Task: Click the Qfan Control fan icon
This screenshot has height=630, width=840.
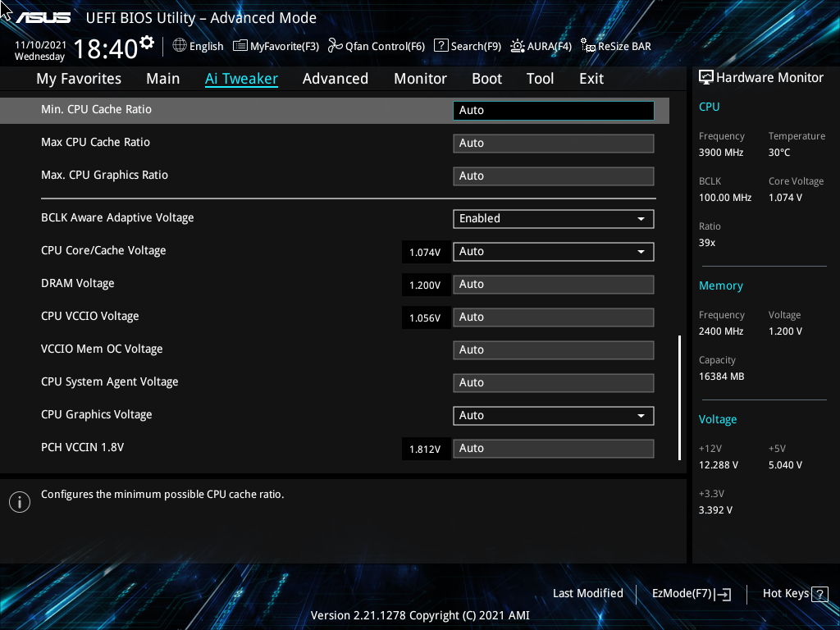Action: (x=336, y=46)
